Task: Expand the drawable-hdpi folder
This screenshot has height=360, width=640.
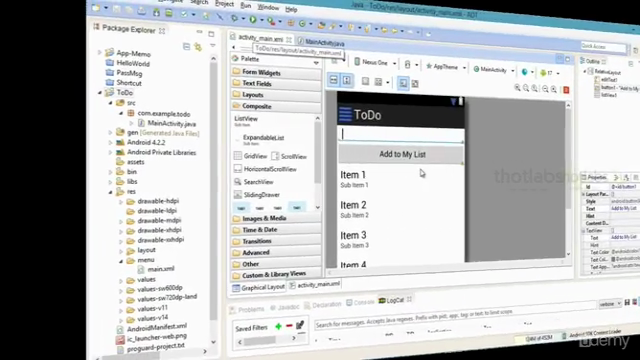Action: click(121, 201)
